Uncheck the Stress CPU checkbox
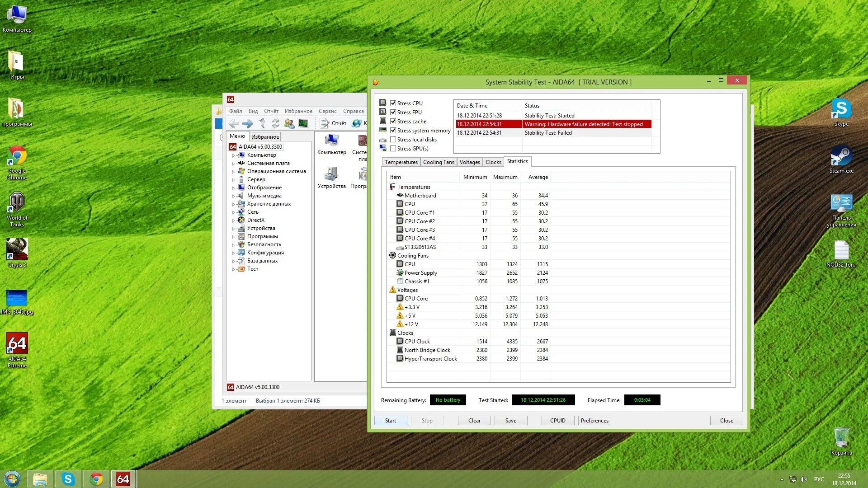The width and height of the screenshot is (868, 488). (393, 103)
